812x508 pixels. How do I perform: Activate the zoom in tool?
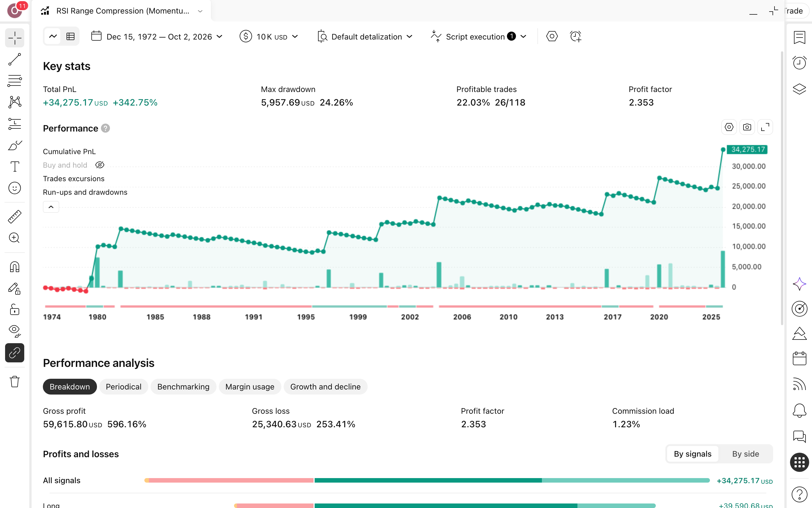[x=14, y=238]
